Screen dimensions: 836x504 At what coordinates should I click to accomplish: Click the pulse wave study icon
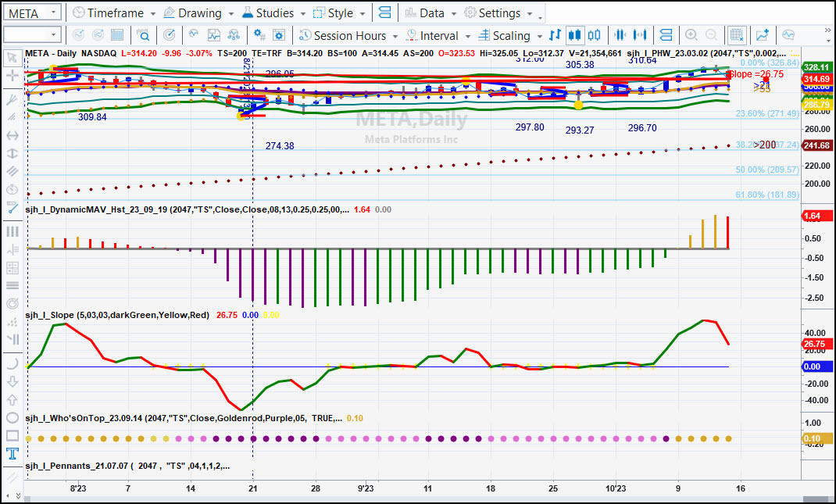[x=194, y=35]
